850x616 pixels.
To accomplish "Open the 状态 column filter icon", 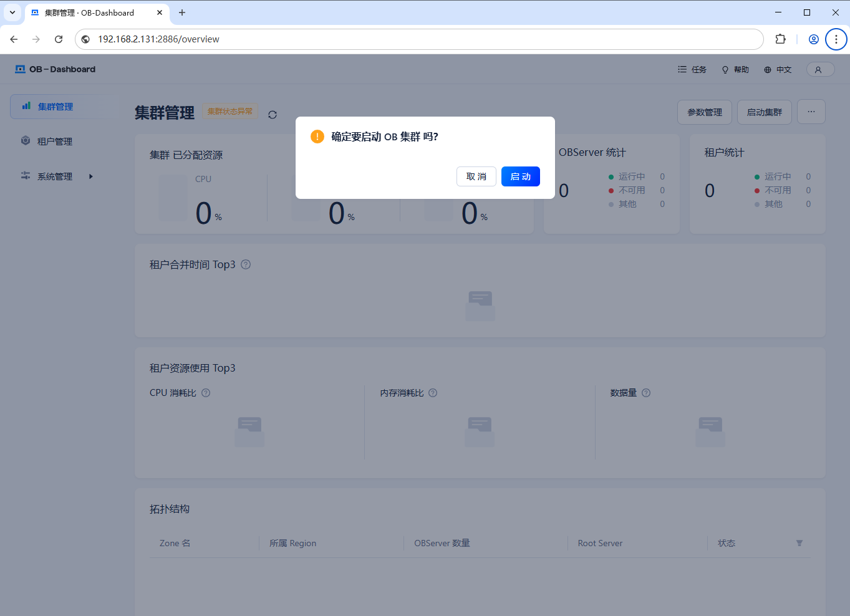I will 799,543.
